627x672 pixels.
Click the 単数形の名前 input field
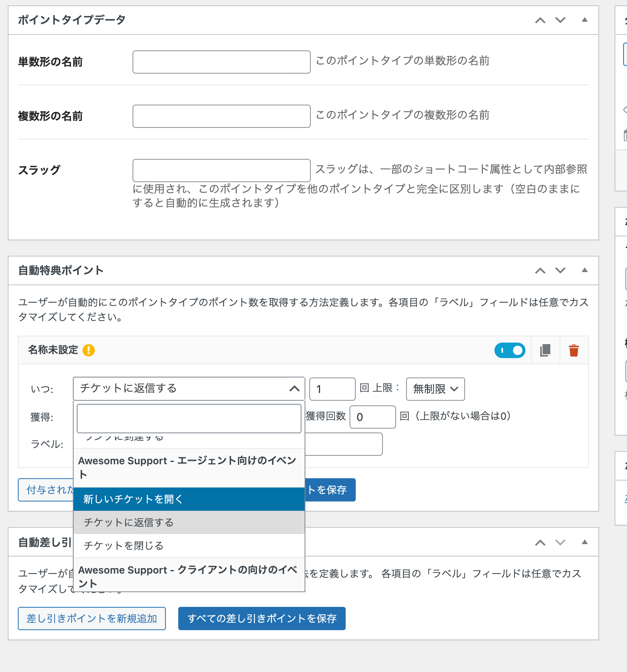[x=222, y=62]
